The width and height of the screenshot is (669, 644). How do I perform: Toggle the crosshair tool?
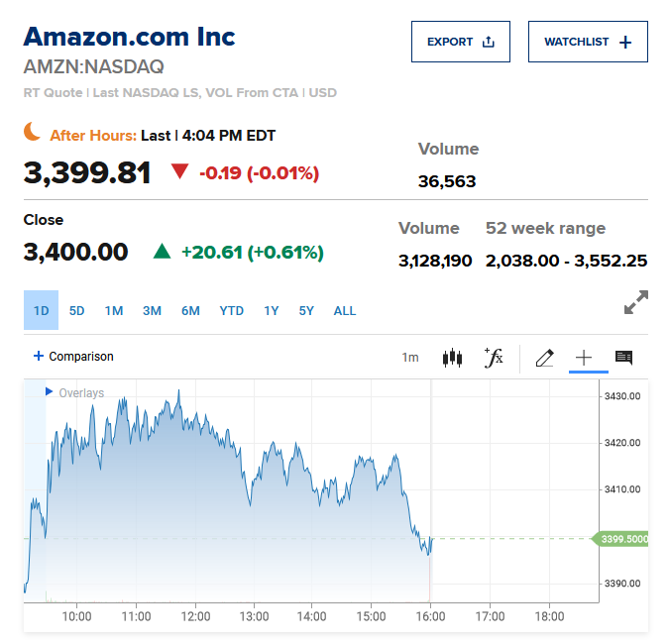pos(584,358)
